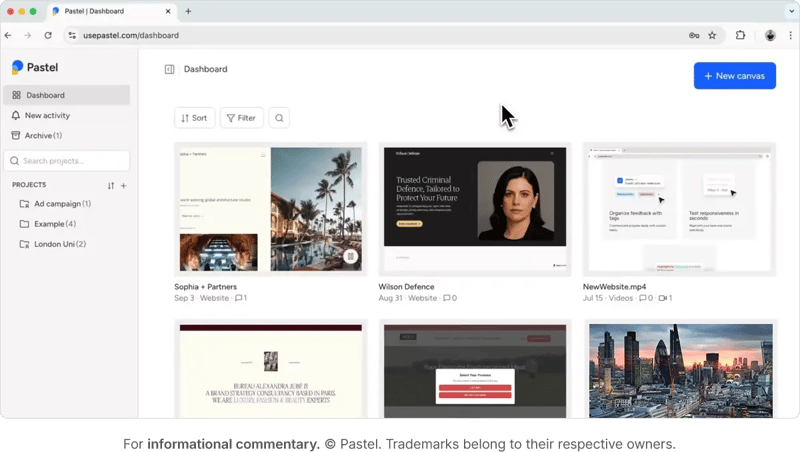
Task: Reload the page
Action: 48,35
